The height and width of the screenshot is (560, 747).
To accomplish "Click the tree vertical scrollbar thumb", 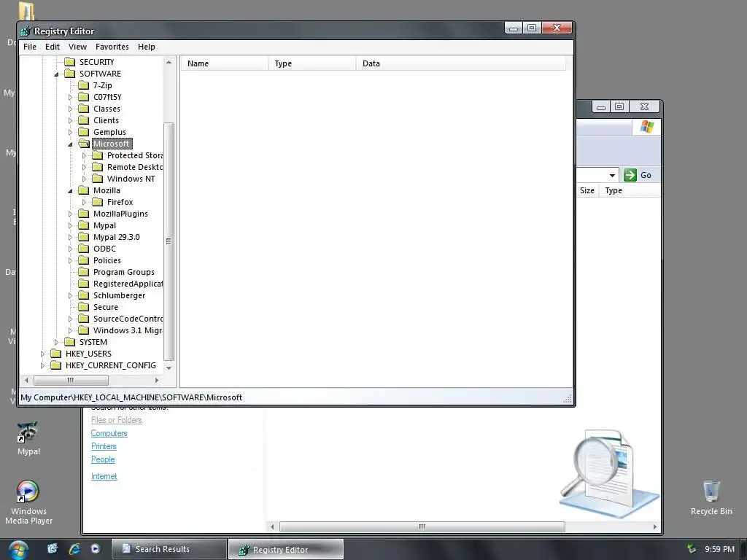I will click(169, 241).
